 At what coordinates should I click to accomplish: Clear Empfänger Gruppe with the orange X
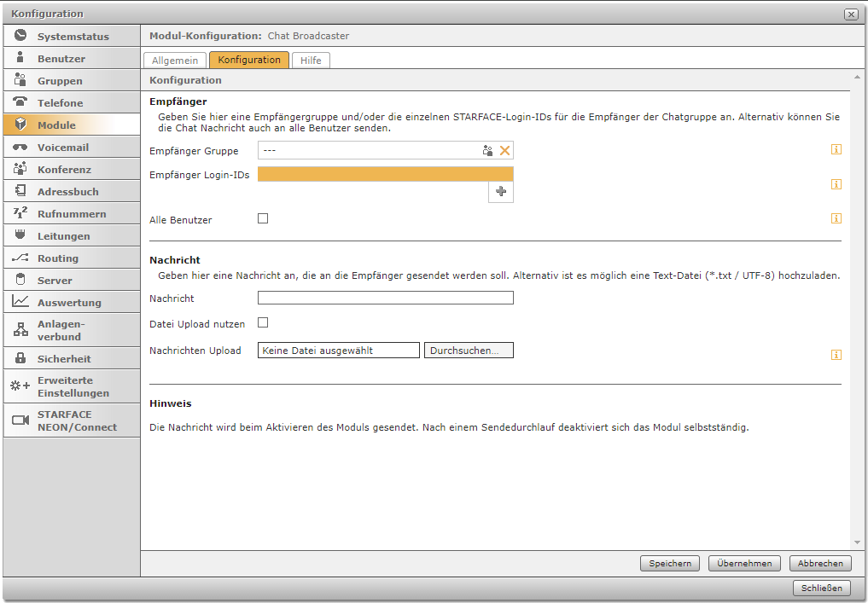504,151
